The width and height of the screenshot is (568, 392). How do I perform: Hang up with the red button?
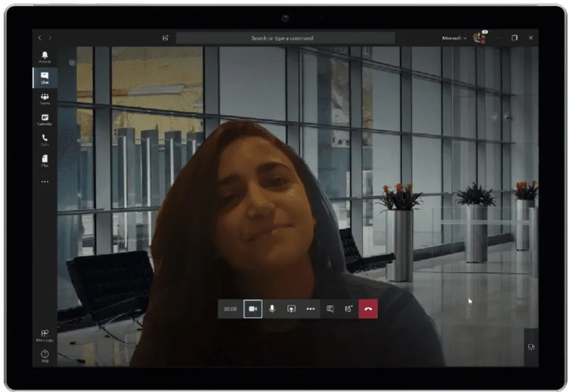pos(368,309)
